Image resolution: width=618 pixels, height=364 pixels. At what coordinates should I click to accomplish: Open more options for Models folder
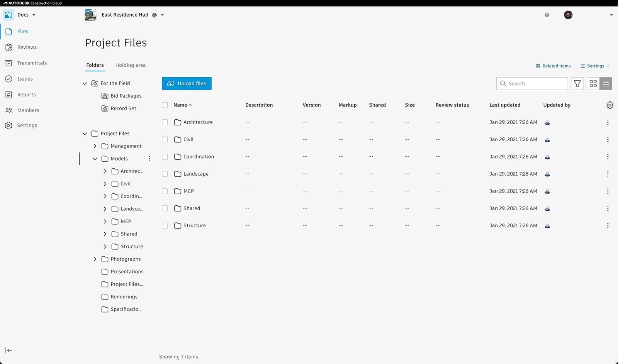(x=149, y=159)
